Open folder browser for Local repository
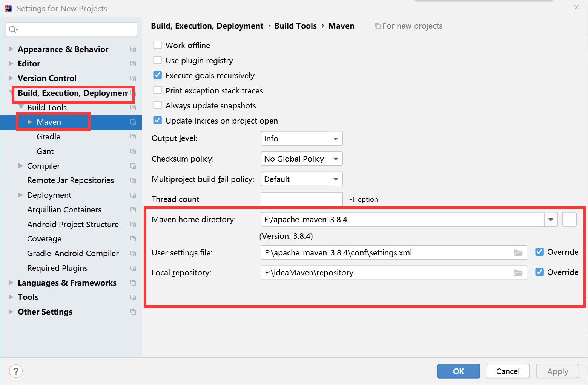This screenshot has height=385, width=588. click(x=519, y=273)
